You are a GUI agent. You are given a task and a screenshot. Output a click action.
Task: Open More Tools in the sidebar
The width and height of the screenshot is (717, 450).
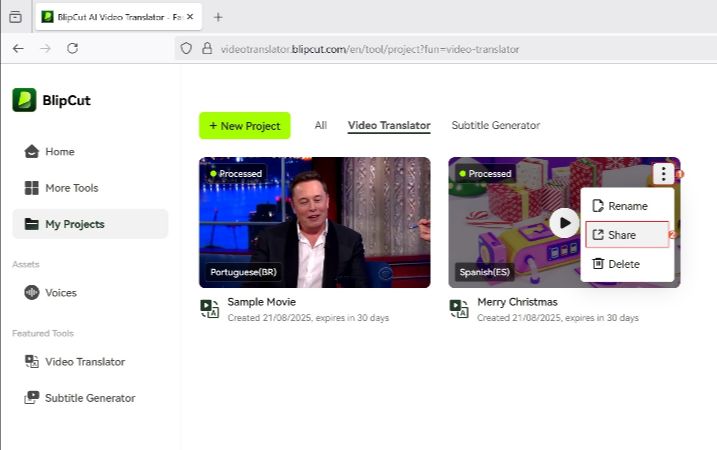click(71, 188)
